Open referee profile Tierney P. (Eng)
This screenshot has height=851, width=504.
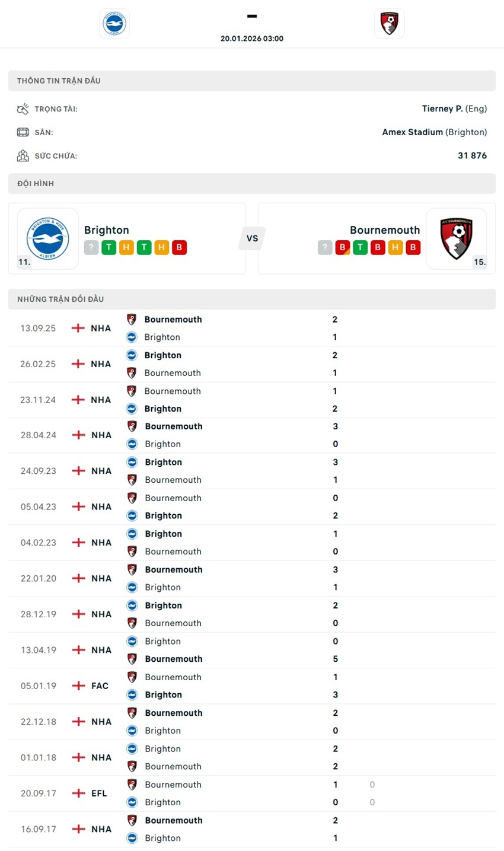[454, 108]
